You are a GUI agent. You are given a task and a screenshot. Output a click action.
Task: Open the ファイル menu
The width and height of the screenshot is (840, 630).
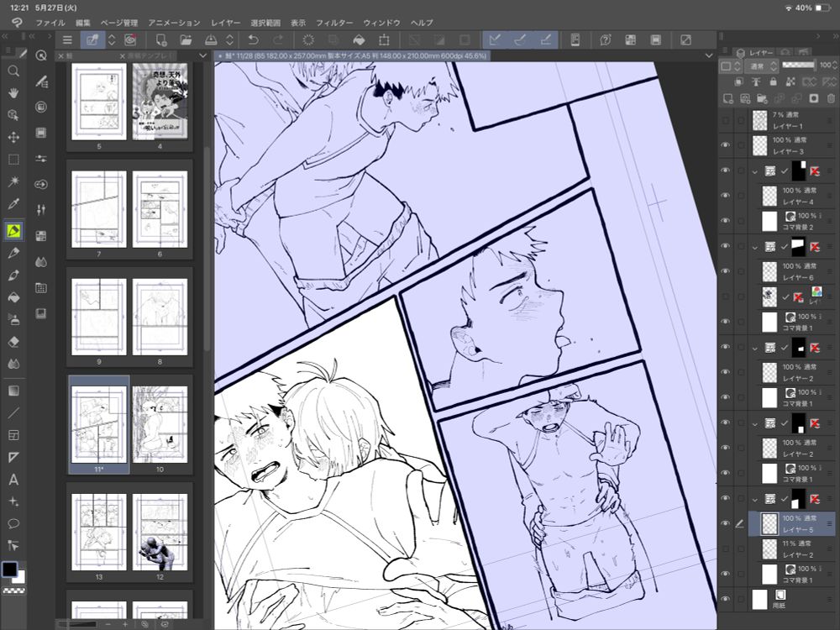tap(50, 23)
